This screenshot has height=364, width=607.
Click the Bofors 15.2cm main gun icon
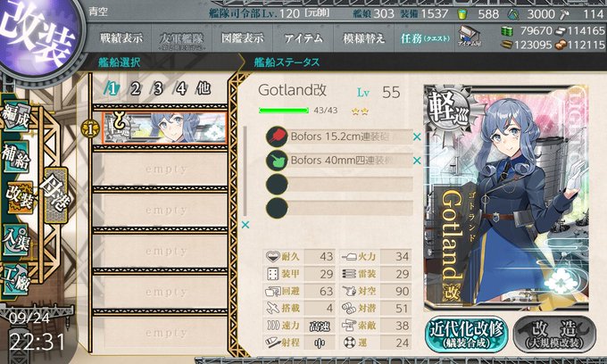[277, 136]
